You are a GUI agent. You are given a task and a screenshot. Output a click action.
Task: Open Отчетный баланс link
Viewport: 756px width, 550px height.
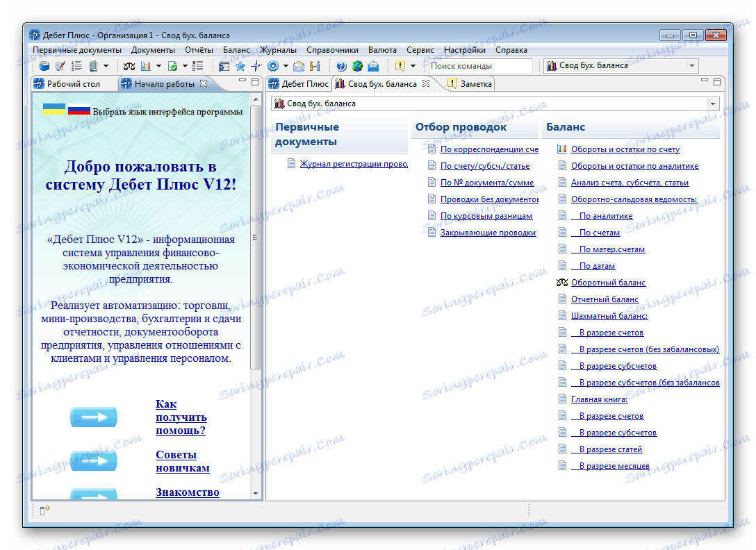pyautogui.click(x=605, y=299)
